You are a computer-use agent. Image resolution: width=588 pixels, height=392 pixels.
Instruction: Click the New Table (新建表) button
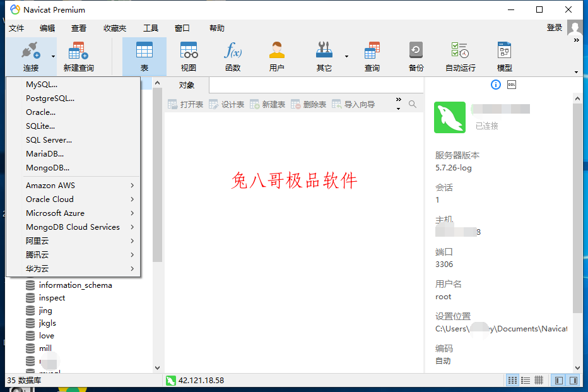268,104
